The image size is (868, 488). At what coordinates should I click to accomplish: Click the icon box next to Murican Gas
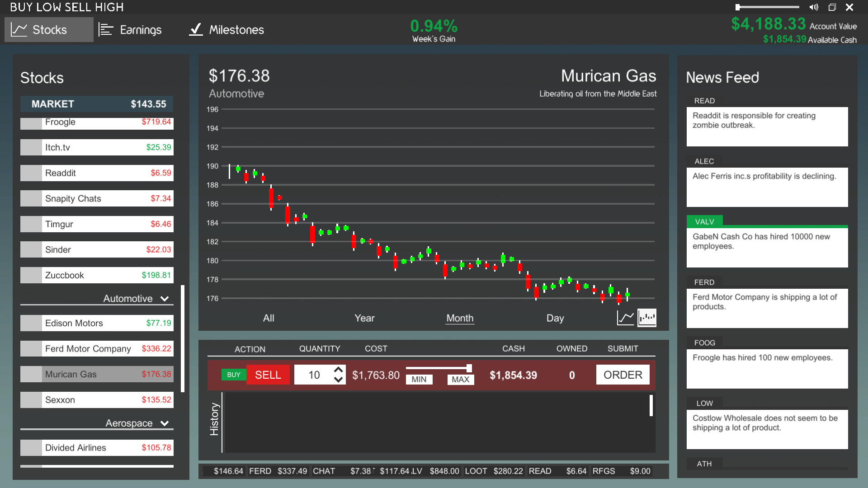tap(31, 374)
